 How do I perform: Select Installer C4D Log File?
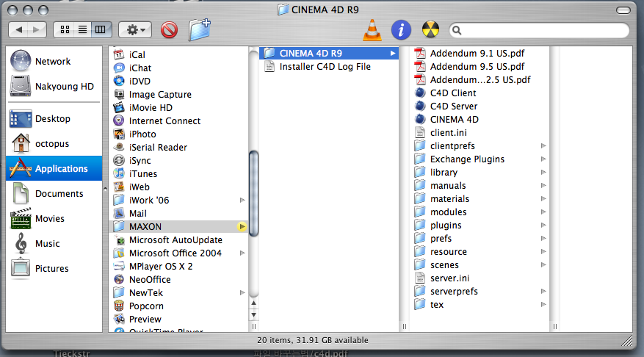[x=329, y=67]
